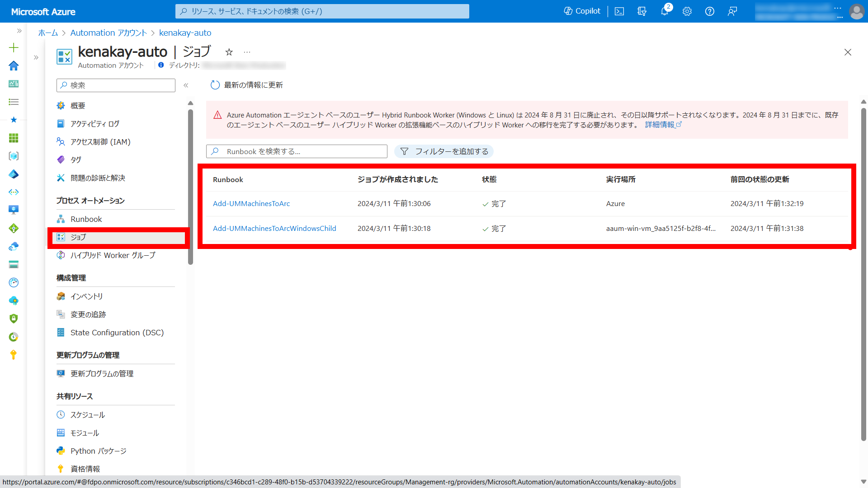Image resolution: width=868 pixels, height=488 pixels.
Task: Click フィルターを追加する button
Action: [x=443, y=151]
